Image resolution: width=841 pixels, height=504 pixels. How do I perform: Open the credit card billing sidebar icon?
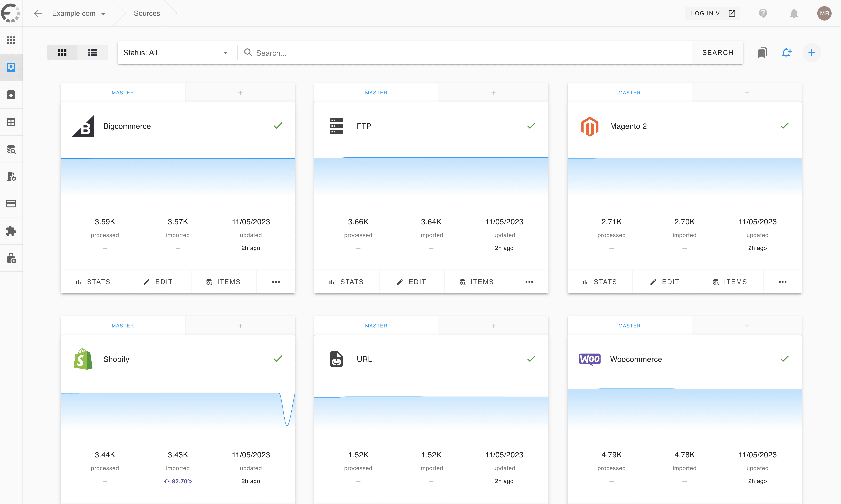pyautogui.click(x=11, y=204)
